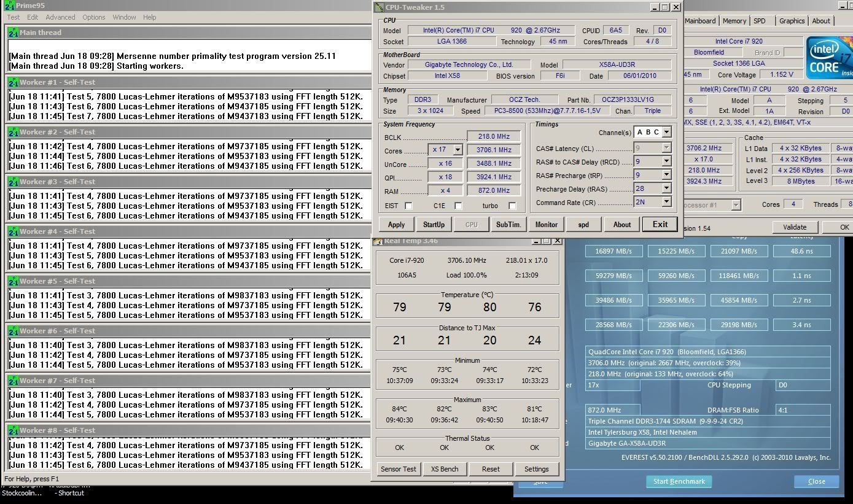Click EVEREST 16897 MB/s result cell
This screenshot has width=853, height=504.
coord(613,251)
